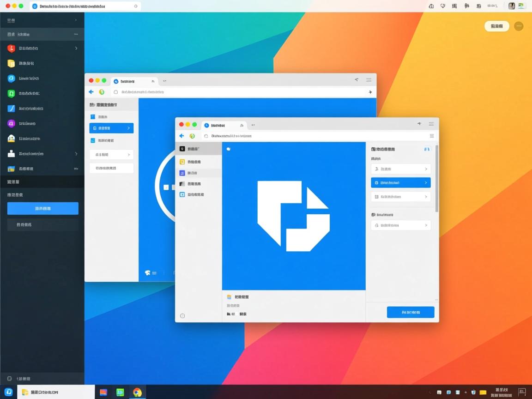Toggle the blue switch in the right panel header
The image size is (532, 399).
pyautogui.click(x=427, y=149)
